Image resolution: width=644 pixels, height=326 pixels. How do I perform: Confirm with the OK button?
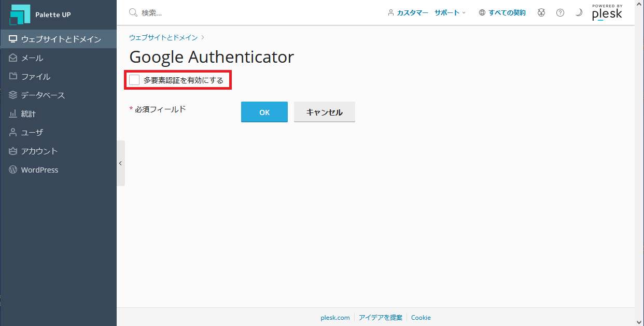tap(264, 112)
